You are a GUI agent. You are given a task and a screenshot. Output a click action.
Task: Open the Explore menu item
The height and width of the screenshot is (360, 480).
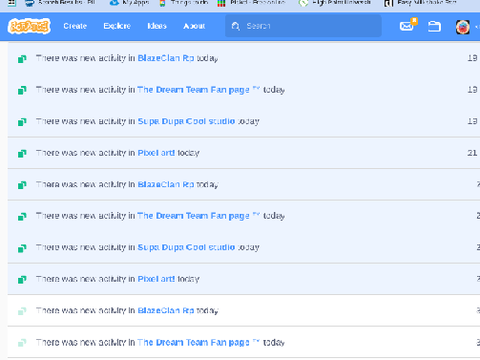click(117, 26)
